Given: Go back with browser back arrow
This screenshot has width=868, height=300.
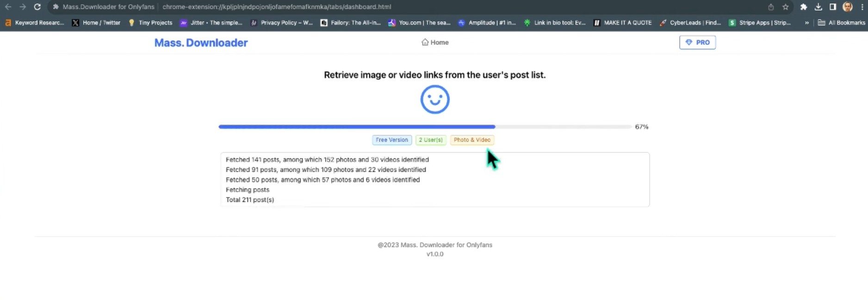Looking at the screenshot, I should pyautogui.click(x=8, y=7).
